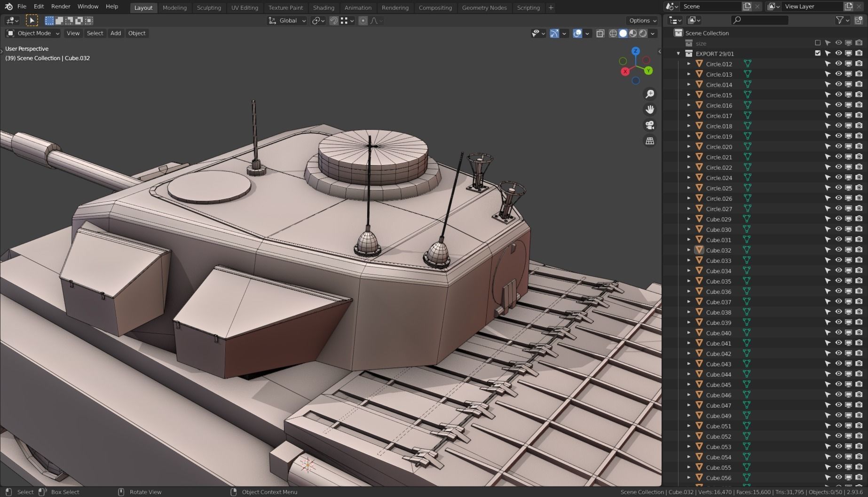Select solid viewport shading
Screen dimensions: 868x497
pyautogui.click(x=623, y=33)
